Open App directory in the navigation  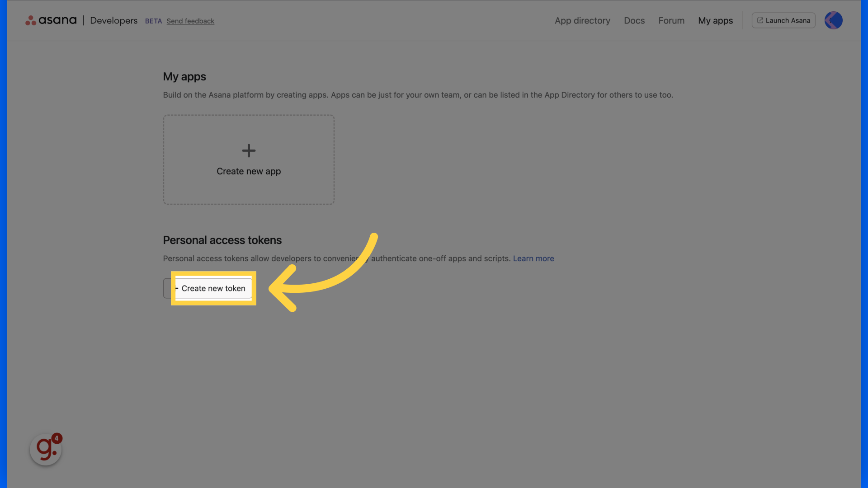(x=582, y=21)
